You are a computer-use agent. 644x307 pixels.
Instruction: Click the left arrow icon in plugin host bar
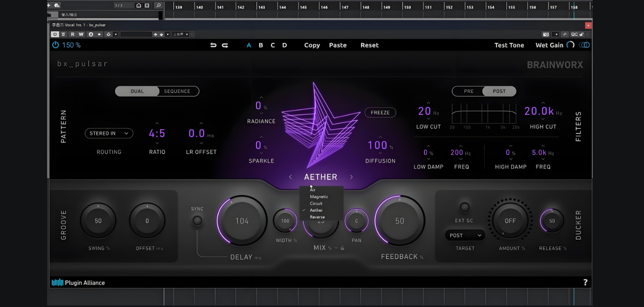pos(99,35)
